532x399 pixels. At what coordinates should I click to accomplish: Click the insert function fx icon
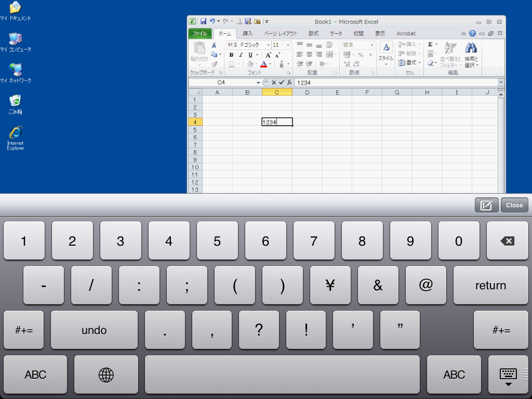(289, 83)
